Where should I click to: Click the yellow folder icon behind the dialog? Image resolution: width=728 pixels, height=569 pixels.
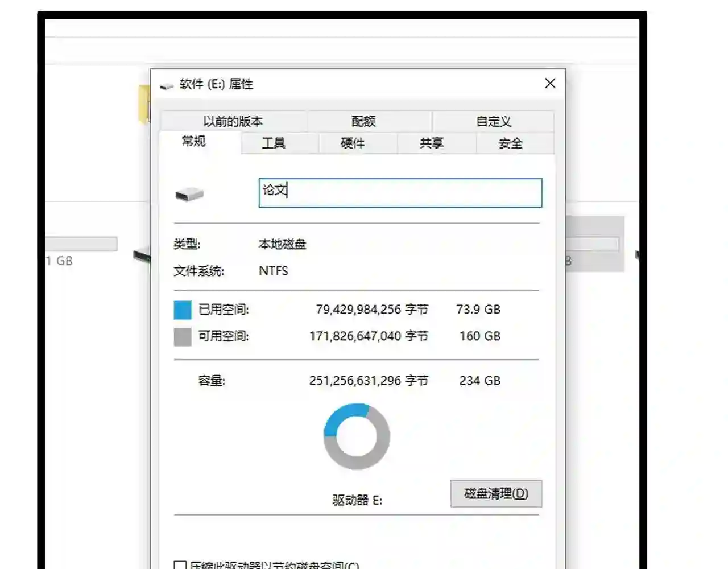[144, 104]
